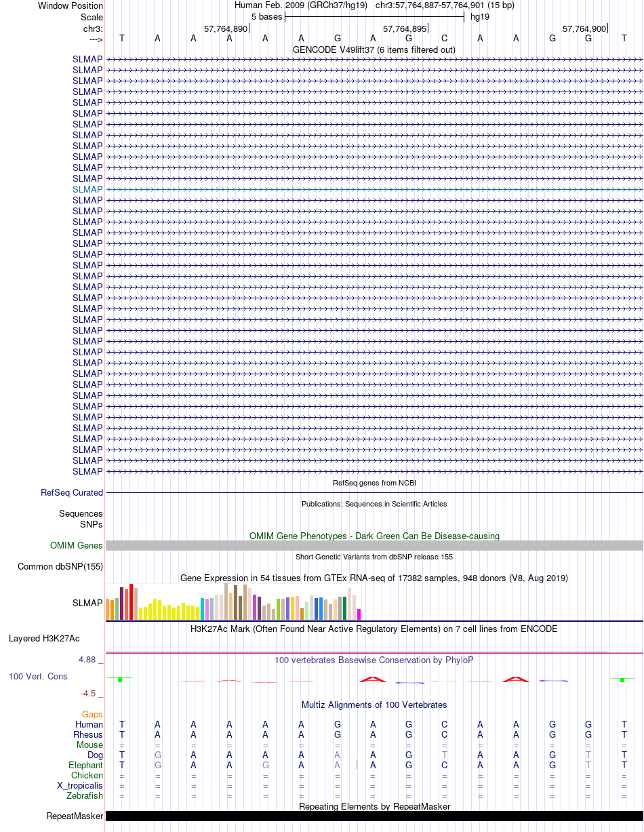This screenshot has height=832, width=644.
Task: Click the Sequences label of Publications track
Action: [81, 514]
